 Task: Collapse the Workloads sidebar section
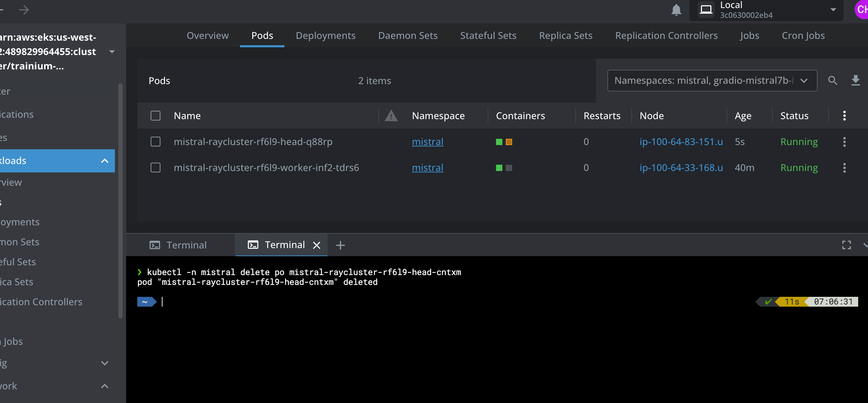[x=104, y=161]
